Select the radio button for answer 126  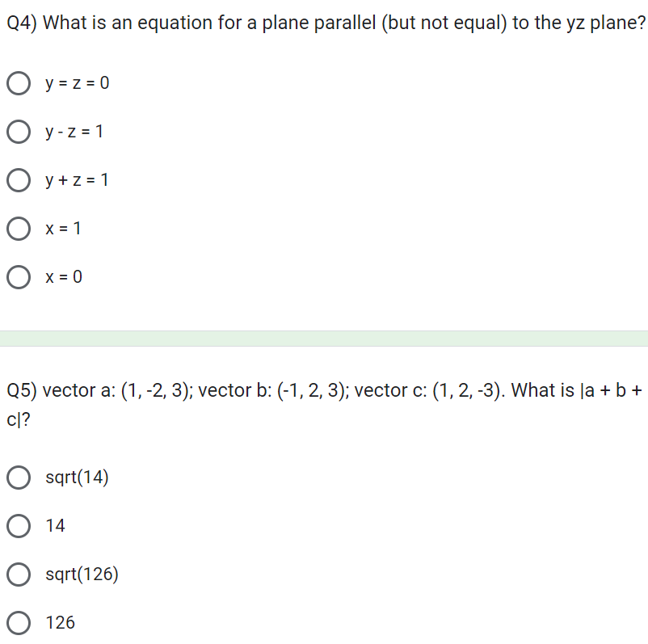[18, 622]
